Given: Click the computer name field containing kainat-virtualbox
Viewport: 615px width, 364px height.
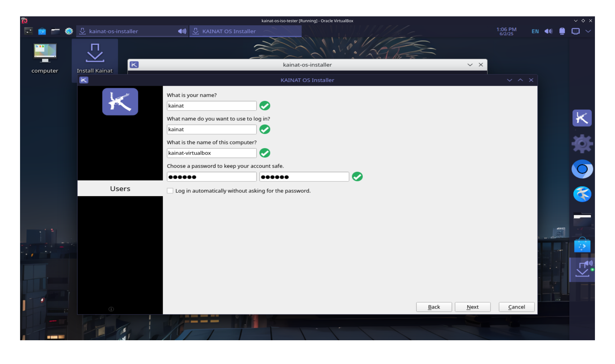Looking at the screenshot, I should [212, 153].
